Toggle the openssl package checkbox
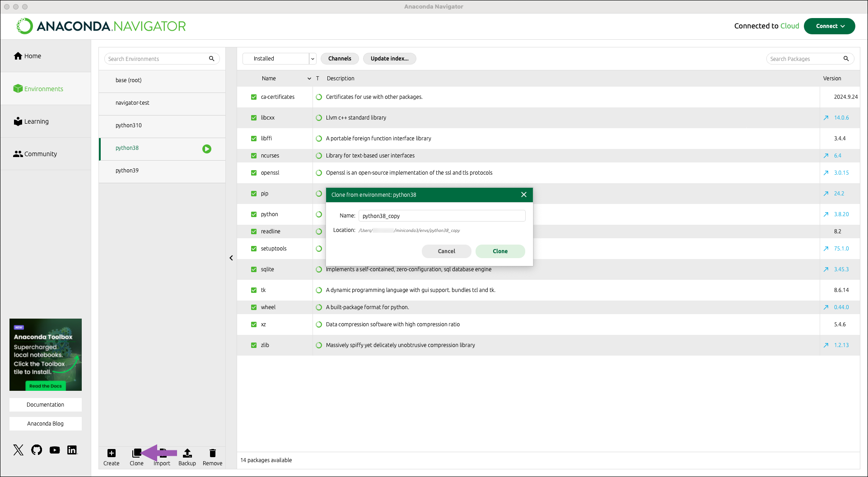Image resolution: width=868 pixels, height=477 pixels. [x=254, y=173]
